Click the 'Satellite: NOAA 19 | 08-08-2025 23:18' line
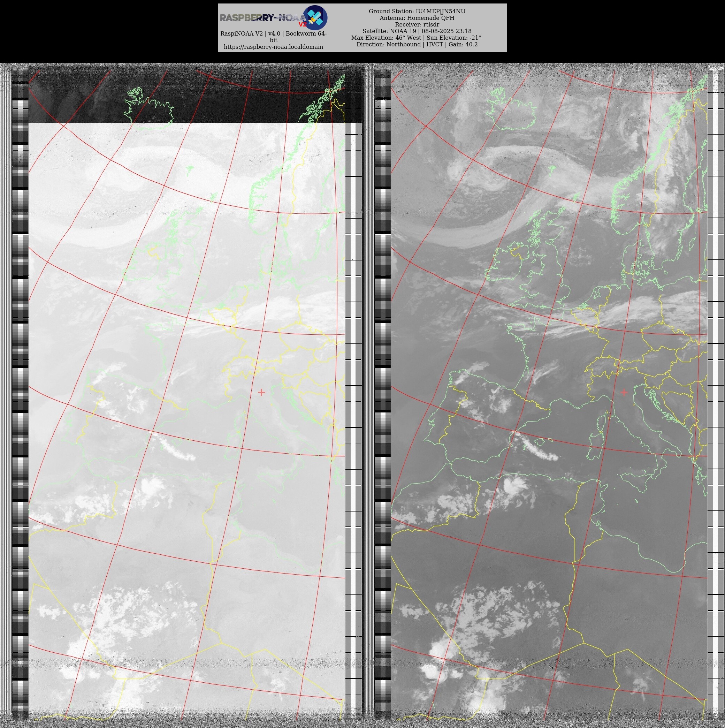This screenshot has height=728, width=725. coord(417,31)
